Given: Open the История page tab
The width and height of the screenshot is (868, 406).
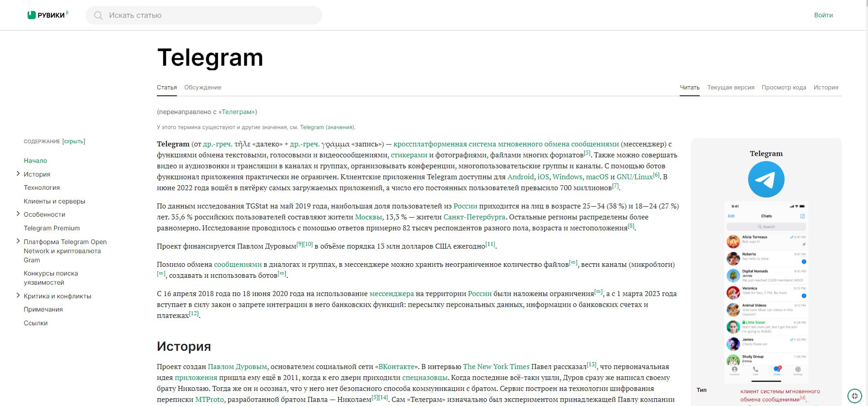Looking at the screenshot, I should (x=826, y=87).
